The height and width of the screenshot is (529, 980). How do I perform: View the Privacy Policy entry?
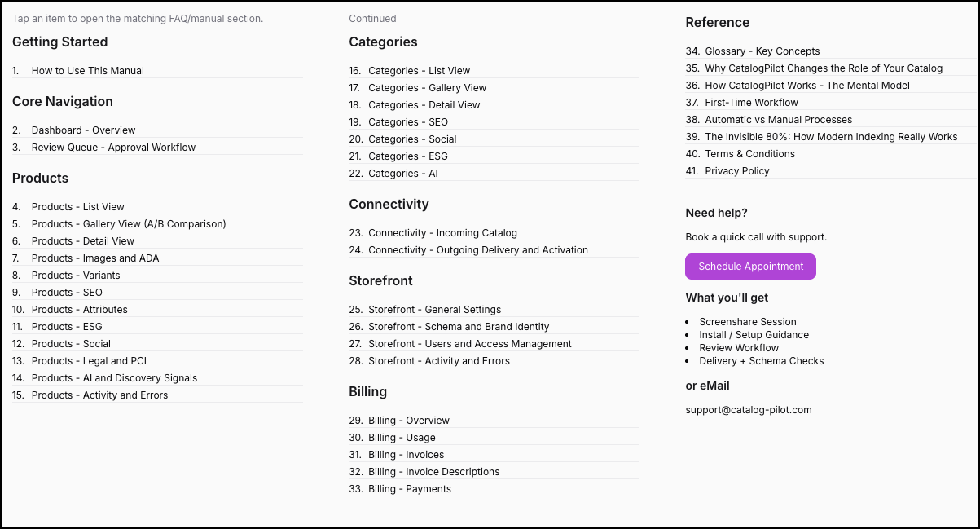click(736, 171)
